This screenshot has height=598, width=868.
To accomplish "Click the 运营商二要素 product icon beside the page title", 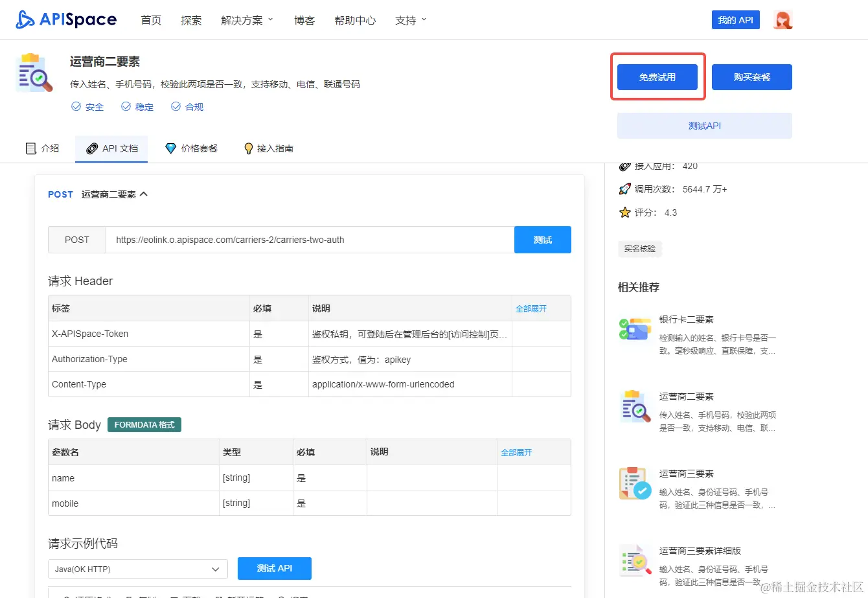I will point(34,73).
